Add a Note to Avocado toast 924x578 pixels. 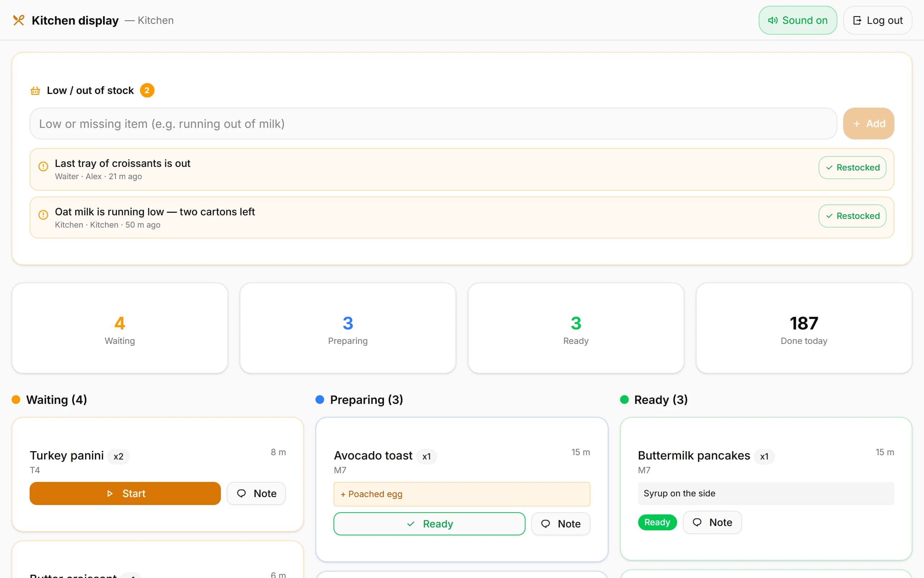tap(561, 524)
